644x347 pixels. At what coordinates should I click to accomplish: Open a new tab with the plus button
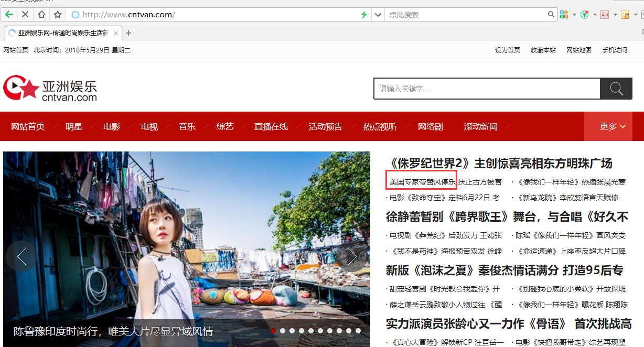point(128,33)
